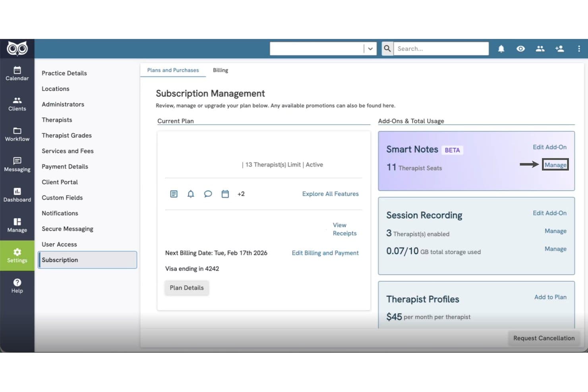Select the Plans and Purchases tab

coord(173,70)
